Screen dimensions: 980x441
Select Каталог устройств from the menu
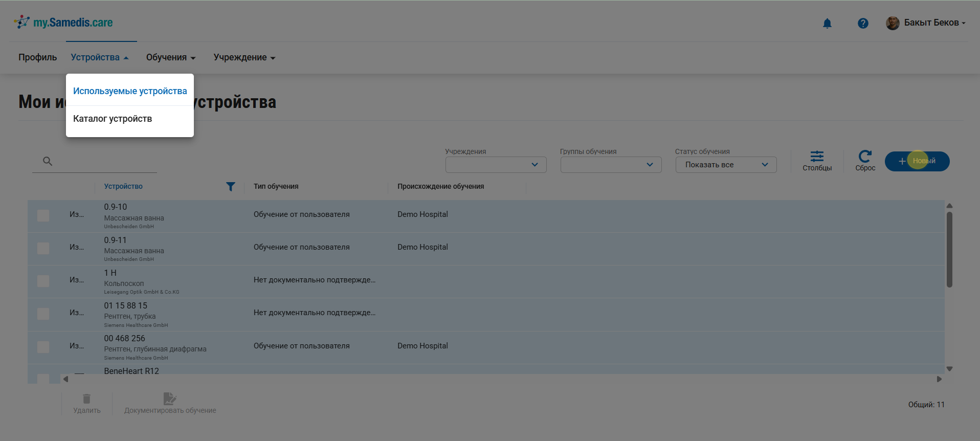point(113,119)
